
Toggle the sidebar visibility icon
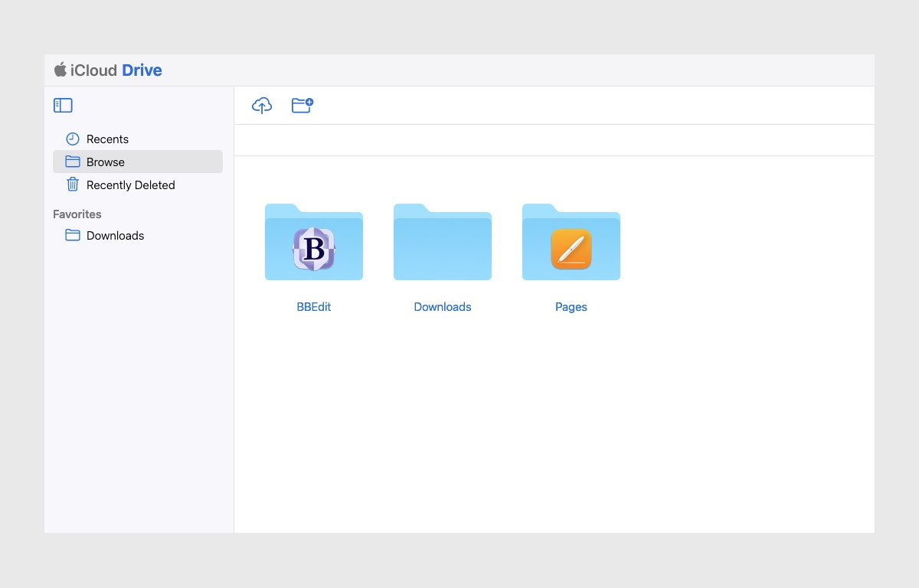coord(63,106)
